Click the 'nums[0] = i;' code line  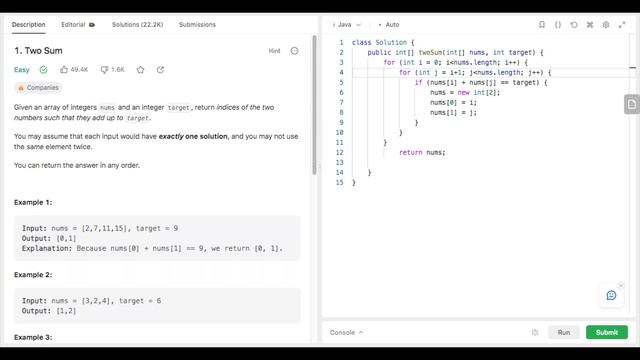tap(453, 102)
